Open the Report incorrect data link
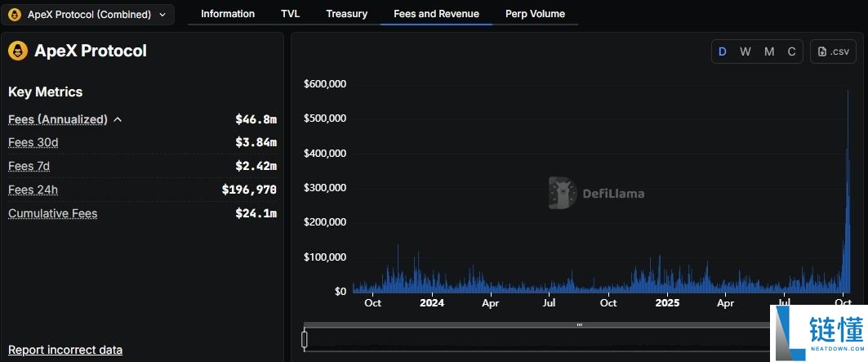The image size is (868, 362). (x=65, y=350)
